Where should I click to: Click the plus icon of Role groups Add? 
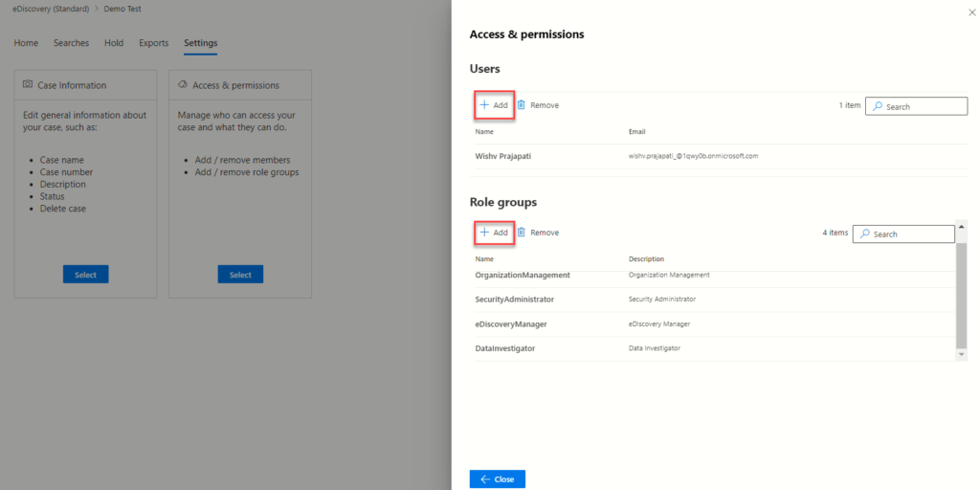[x=483, y=232]
